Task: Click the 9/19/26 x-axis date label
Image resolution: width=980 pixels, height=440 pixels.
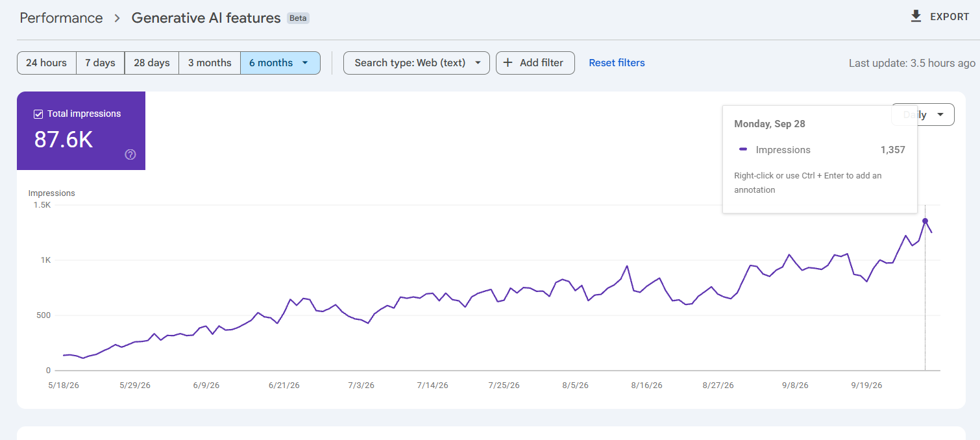Action: (866, 385)
